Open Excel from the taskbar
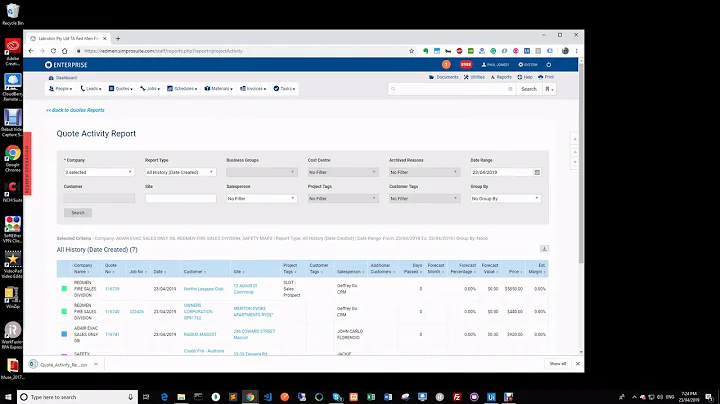This screenshot has height=404, width=720. coord(371,397)
